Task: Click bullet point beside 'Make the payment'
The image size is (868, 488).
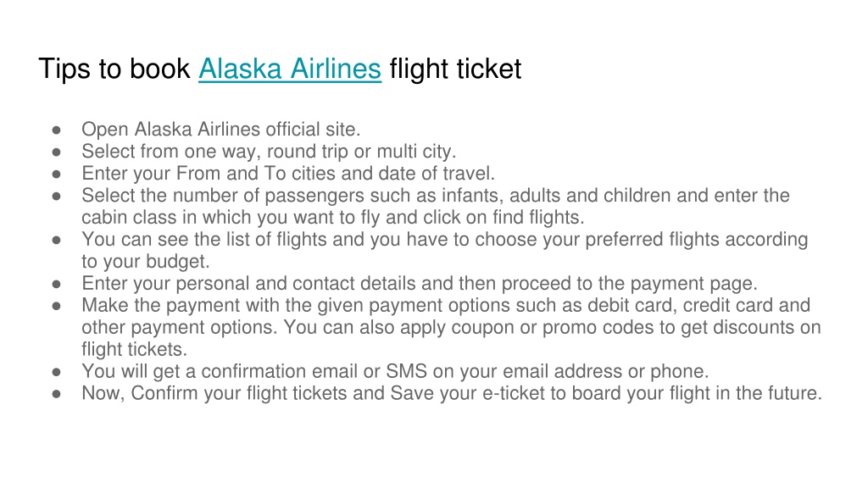Action: [x=57, y=306]
